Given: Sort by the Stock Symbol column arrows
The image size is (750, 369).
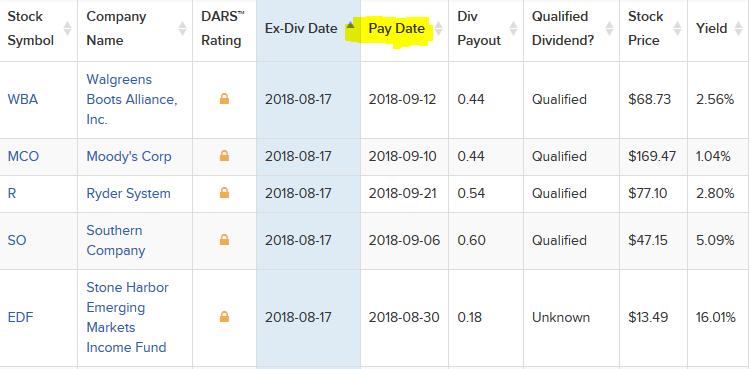Looking at the screenshot, I should tap(67, 29).
